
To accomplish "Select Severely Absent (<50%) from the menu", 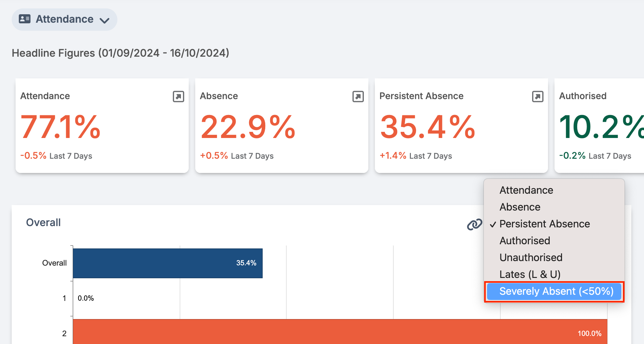I will pyautogui.click(x=554, y=291).
